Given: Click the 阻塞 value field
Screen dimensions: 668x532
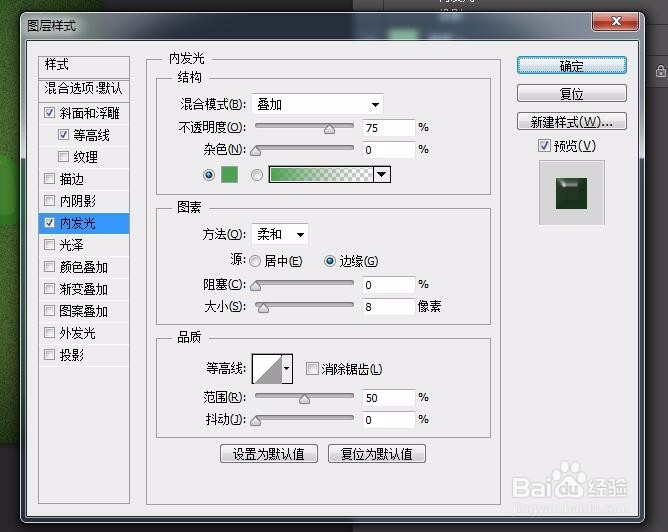Looking at the screenshot, I should click(x=388, y=285).
